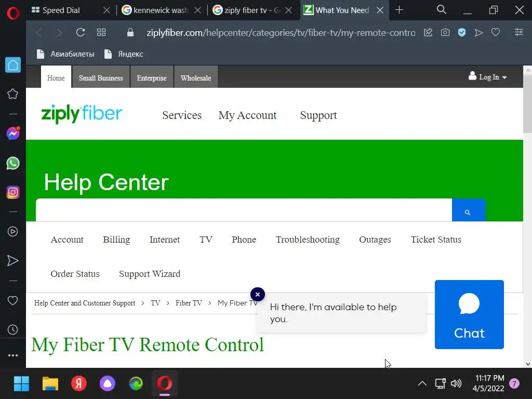Open Easy Setup sliders icon

[x=519, y=32]
